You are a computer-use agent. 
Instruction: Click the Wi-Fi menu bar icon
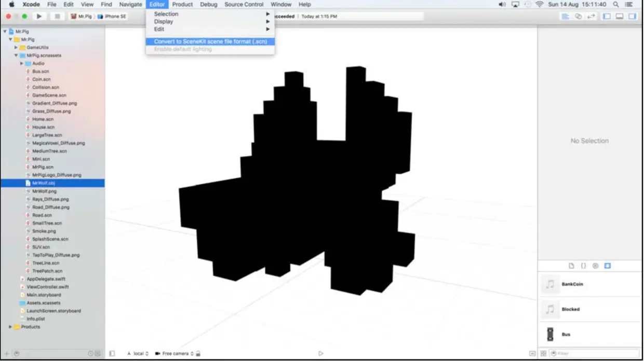[540, 4]
